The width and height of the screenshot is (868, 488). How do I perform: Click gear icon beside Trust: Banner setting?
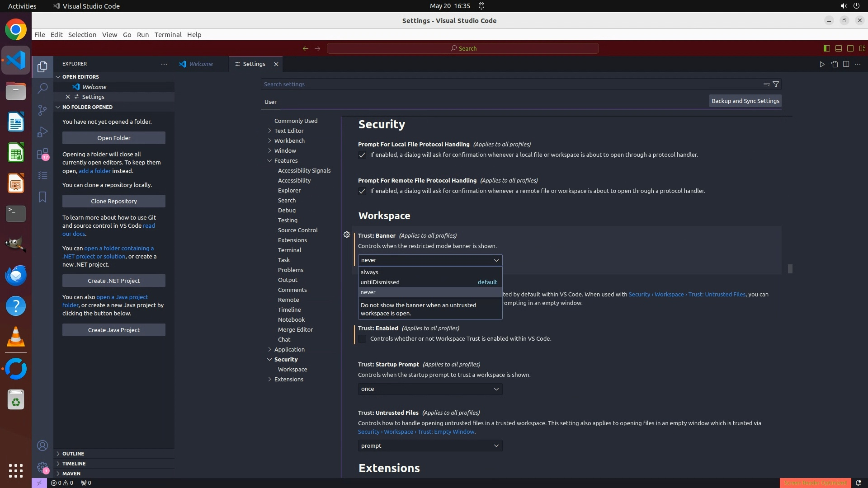347,235
